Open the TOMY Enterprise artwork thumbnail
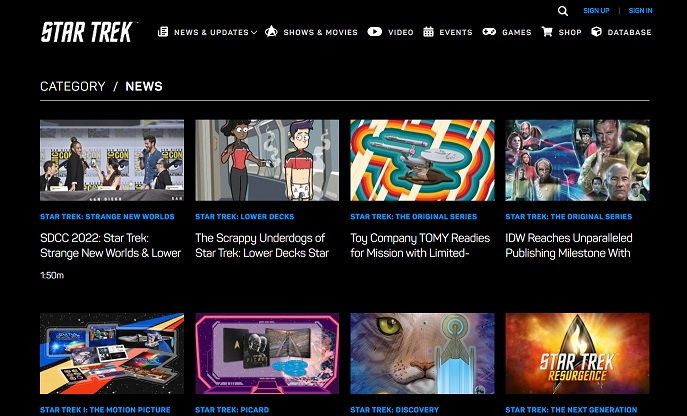Image resolution: width=687 pixels, height=416 pixels. (422, 160)
